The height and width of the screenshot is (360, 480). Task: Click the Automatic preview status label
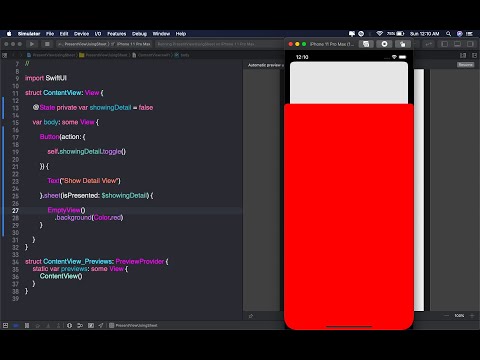(265, 65)
